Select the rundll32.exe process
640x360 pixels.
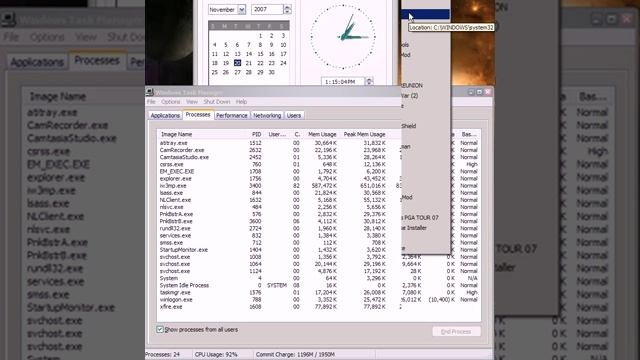point(318,229)
